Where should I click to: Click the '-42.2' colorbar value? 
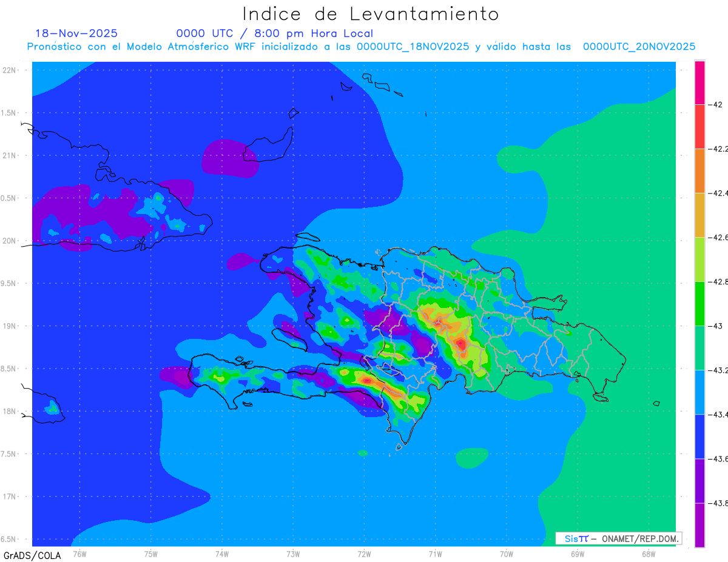pos(718,149)
